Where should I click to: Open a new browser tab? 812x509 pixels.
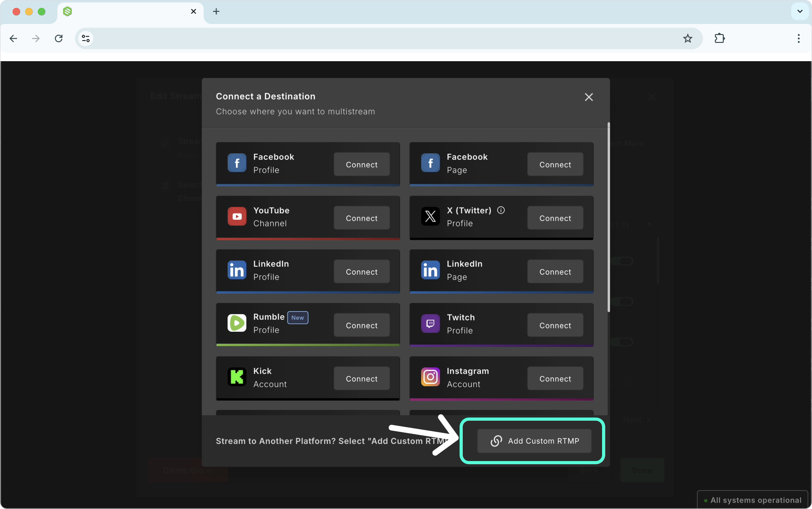(216, 11)
